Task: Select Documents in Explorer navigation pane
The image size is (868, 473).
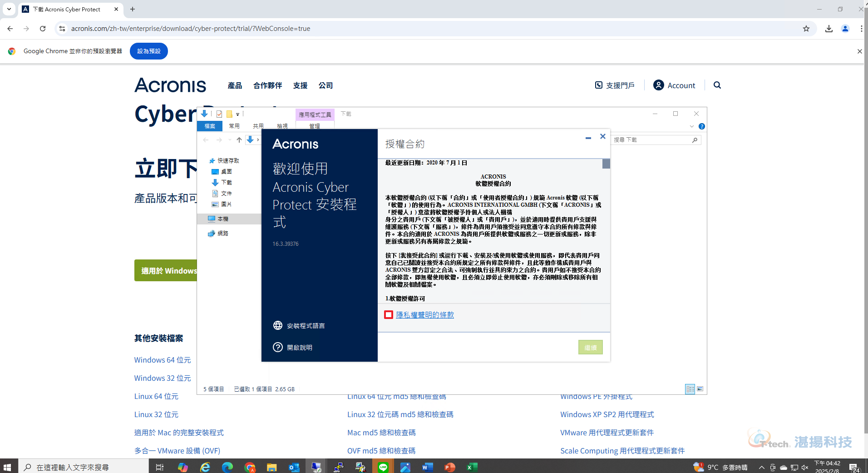Action: click(222, 193)
